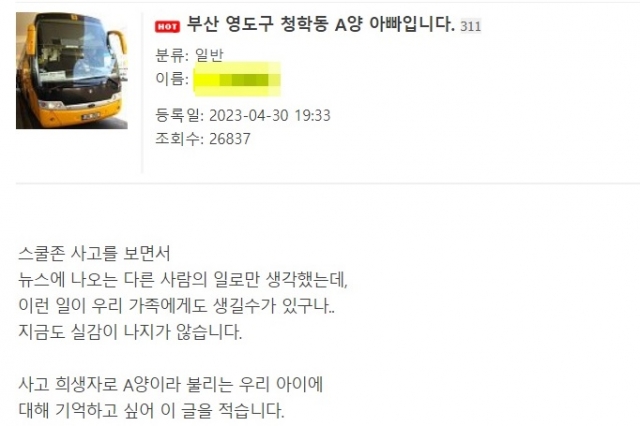Click the line 지금도 실감이 나지가 않습니다
The image size is (640, 426).
tap(130, 332)
